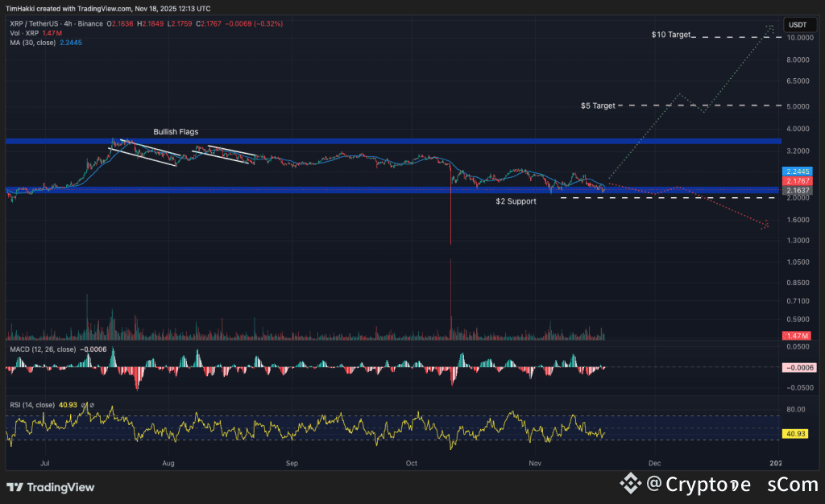
Task: Expand the 4h timeframe selector in the legend
Action: (x=68, y=25)
